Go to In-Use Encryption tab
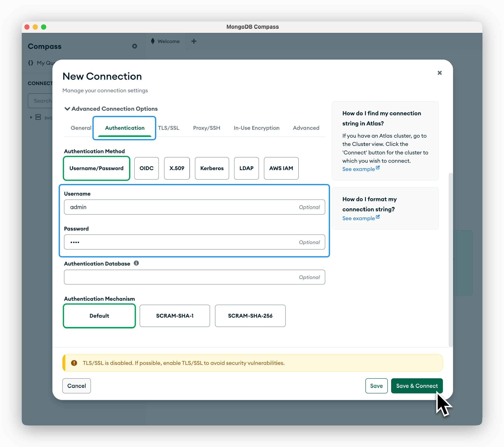 point(256,128)
